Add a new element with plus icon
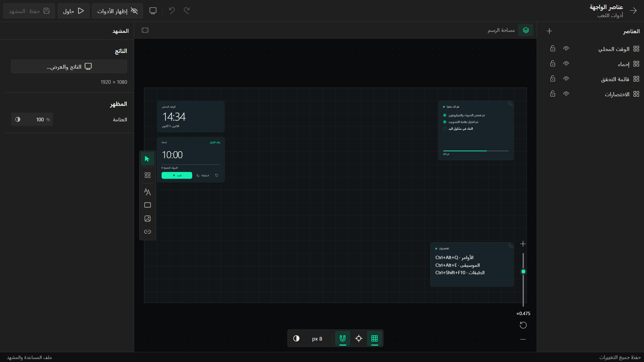The height and width of the screenshot is (362, 644). [549, 31]
